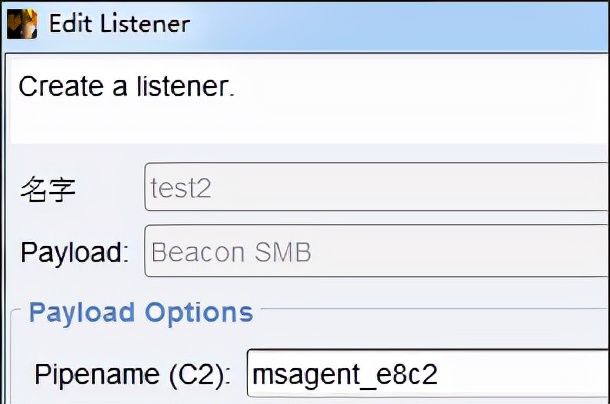The height and width of the screenshot is (404, 610).
Task: Click the 名字 name label
Action: point(48,189)
